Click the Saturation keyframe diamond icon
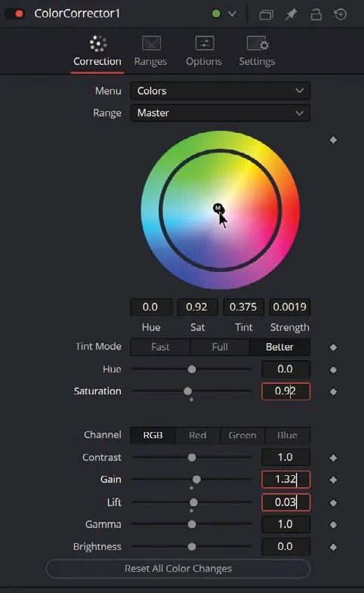The image size is (364, 593). pyautogui.click(x=333, y=392)
